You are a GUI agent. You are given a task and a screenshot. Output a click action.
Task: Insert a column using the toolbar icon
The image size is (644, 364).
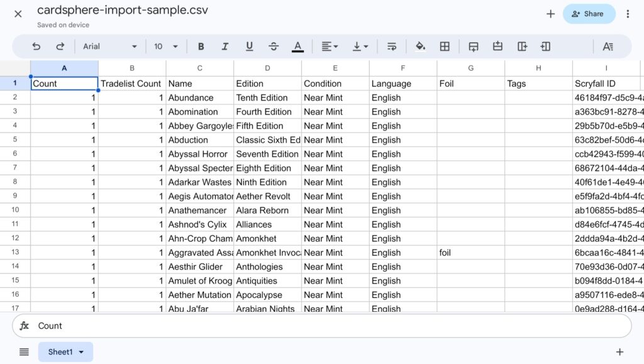521,46
